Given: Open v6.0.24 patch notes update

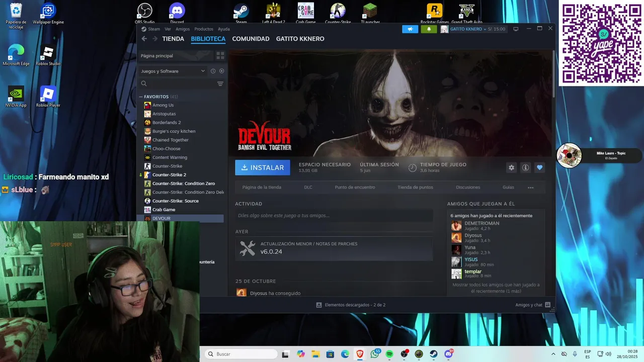Looking at the screenshot, I should (334, 248).
